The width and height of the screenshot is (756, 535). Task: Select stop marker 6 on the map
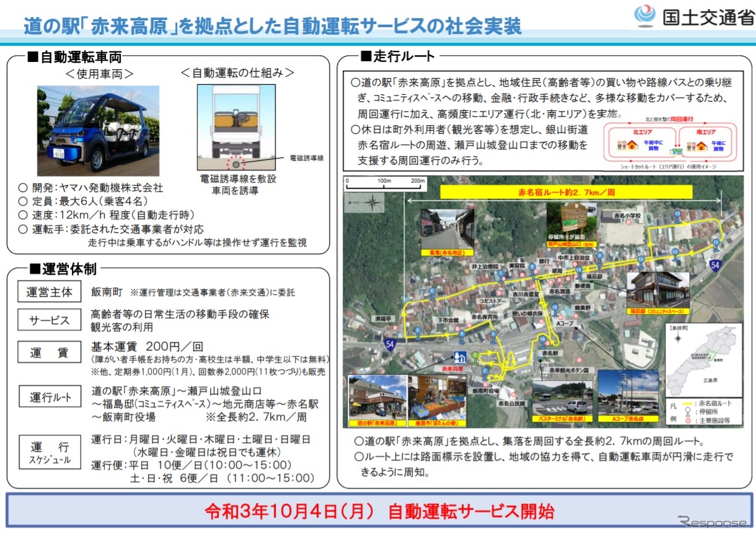coord(432,294)
